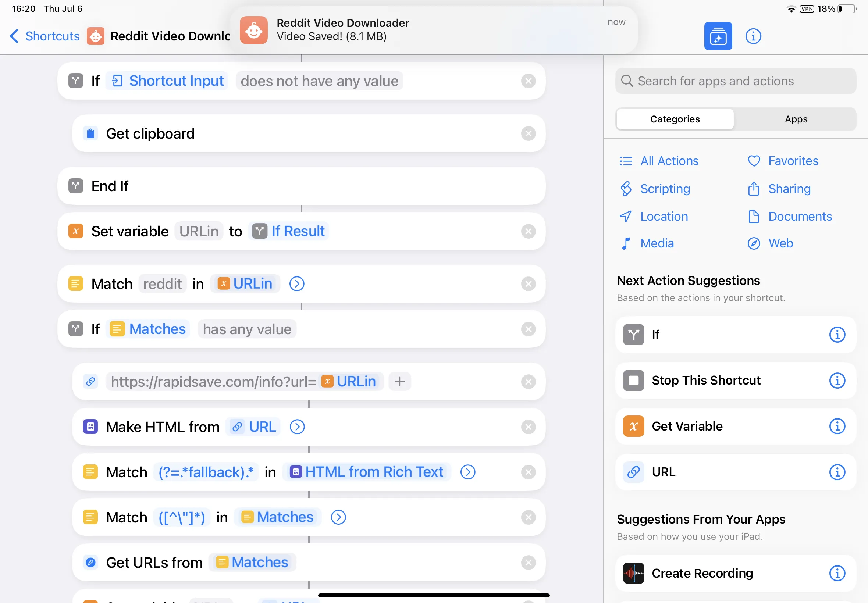
Task: Tap the End If action icon
Action: click(x=75, y=186)
